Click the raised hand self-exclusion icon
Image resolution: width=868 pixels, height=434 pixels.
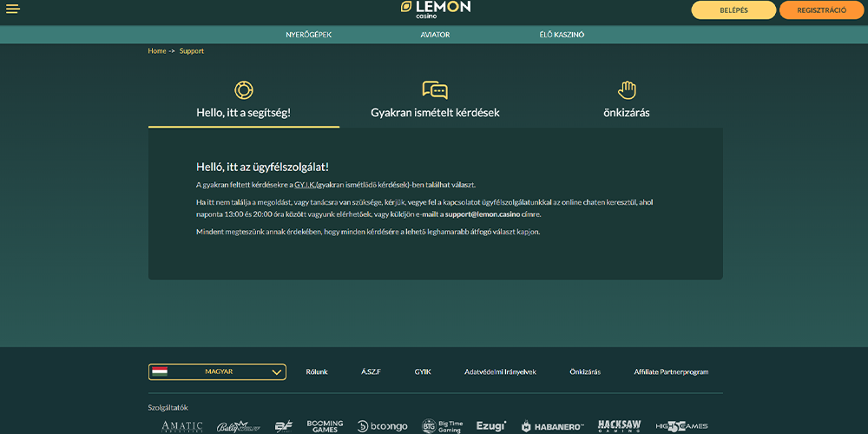coord(627,90)
